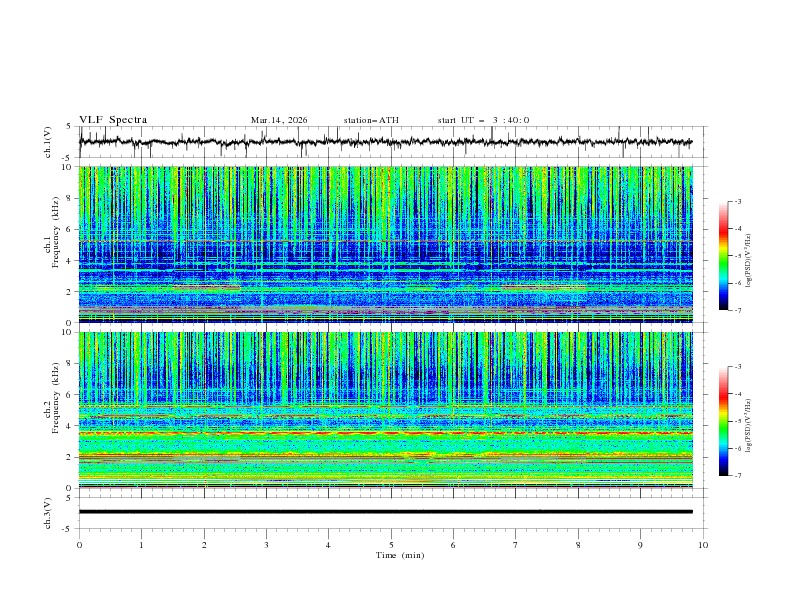Click the "ch.1(V)" waveform axis label
Screen dimensions: 792x612
coord(48,142)
